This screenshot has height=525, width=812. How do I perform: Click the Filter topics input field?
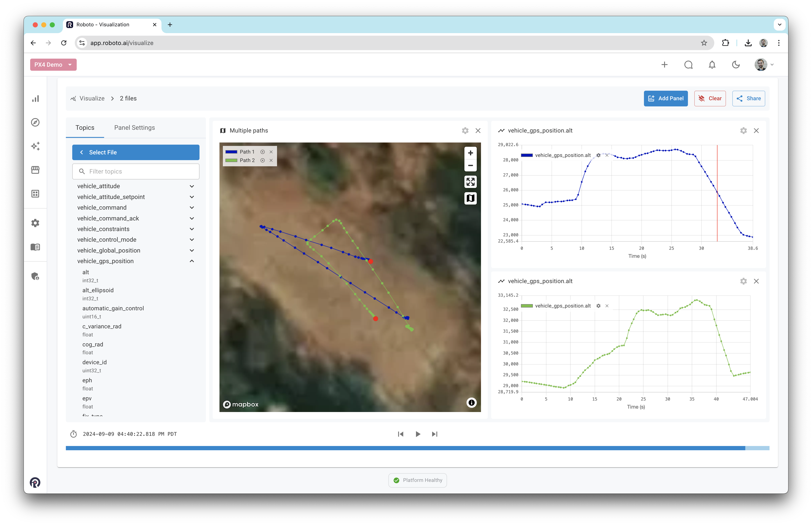pos(136,171)
